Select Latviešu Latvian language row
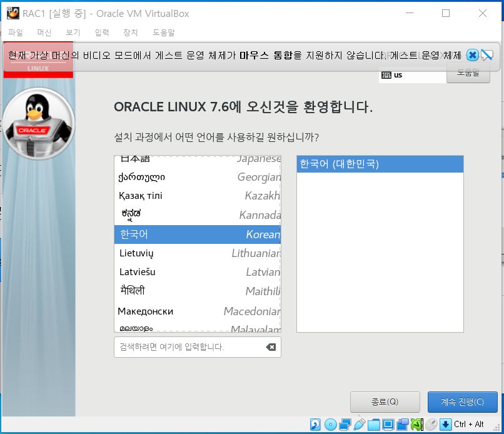 tap(198, 272)
